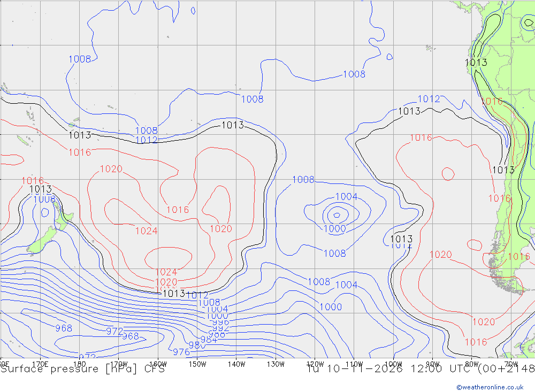The width and height of the screenshot is (535, 392).
Task: Click the 150W longitude label
Action: tap(197, 364)
